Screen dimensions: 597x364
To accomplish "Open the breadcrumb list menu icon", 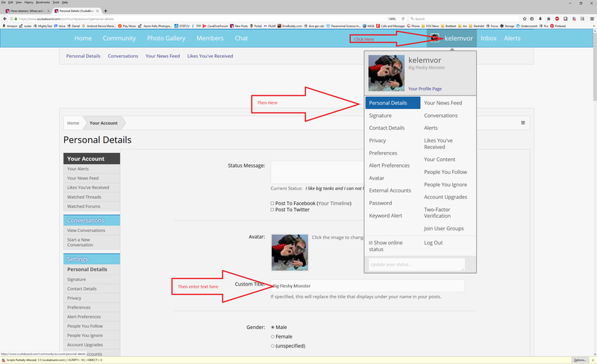I will click(x=522, y=122).
